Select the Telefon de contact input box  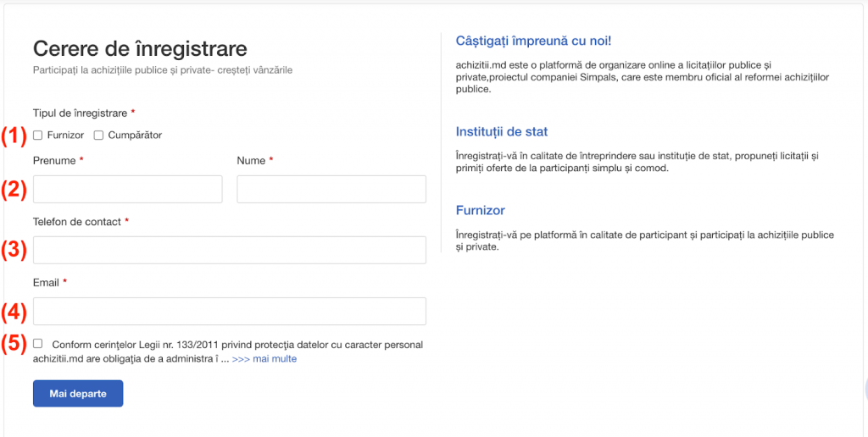tap(229, 250)
